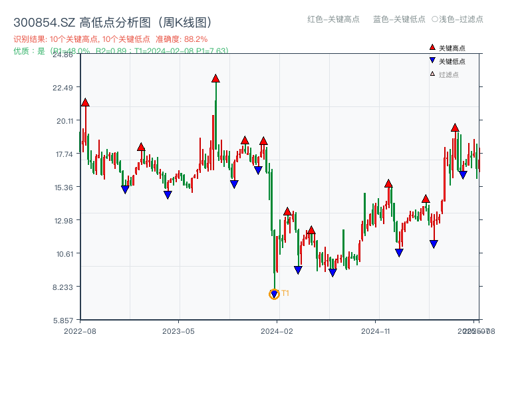Toggle the 关键高点 legend entry
This screenshot has width=532, height=399.
tap(452, 48)
